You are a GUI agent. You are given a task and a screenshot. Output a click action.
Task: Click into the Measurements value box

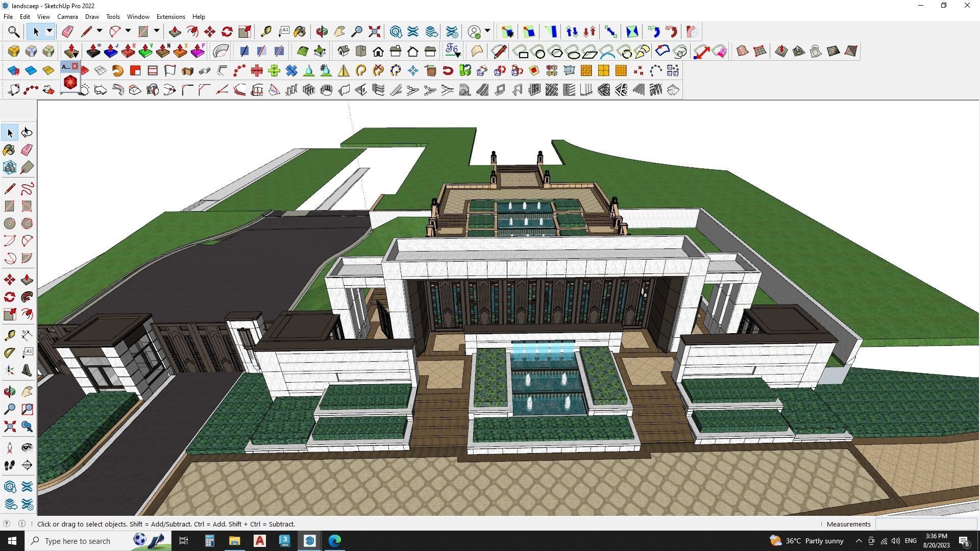point(926,524)
